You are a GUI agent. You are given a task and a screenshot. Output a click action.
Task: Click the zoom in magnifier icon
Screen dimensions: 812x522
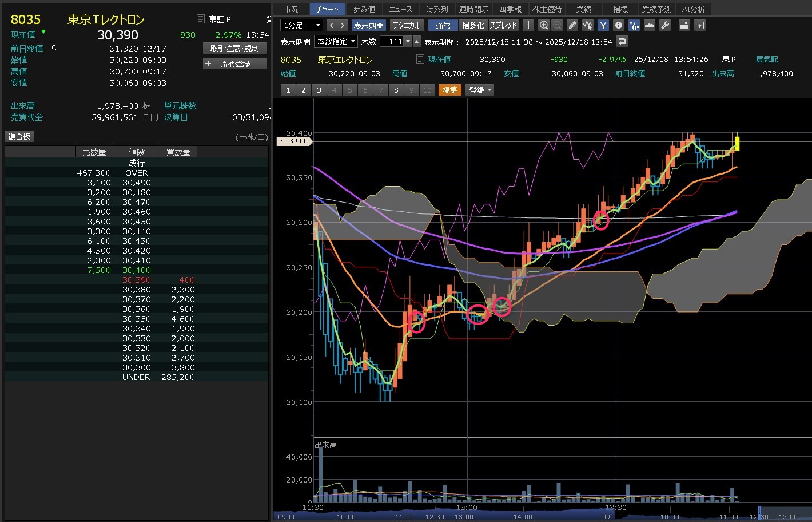pos(543,25)
